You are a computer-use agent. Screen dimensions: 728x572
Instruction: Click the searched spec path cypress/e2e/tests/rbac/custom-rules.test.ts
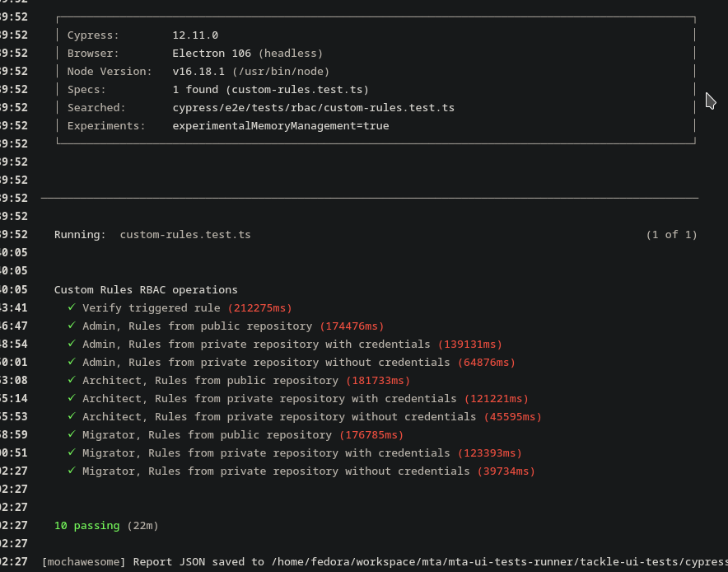313,108
